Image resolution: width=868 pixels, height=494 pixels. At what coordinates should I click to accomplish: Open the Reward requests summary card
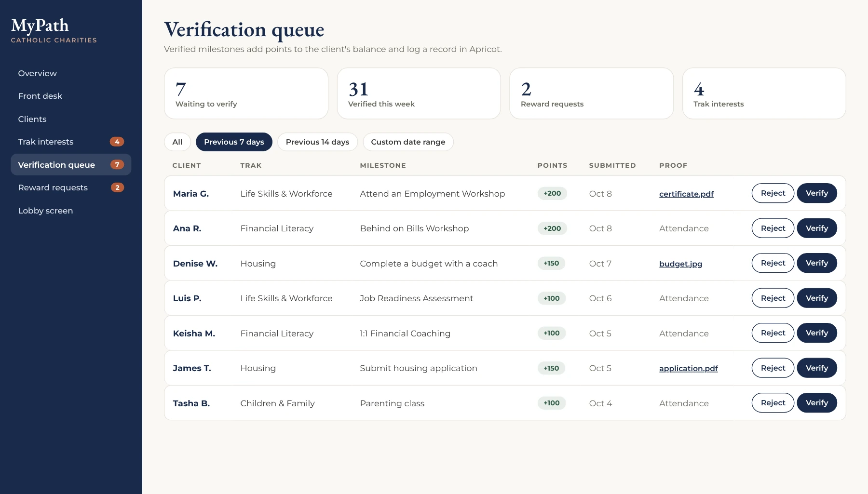(591, 93)
